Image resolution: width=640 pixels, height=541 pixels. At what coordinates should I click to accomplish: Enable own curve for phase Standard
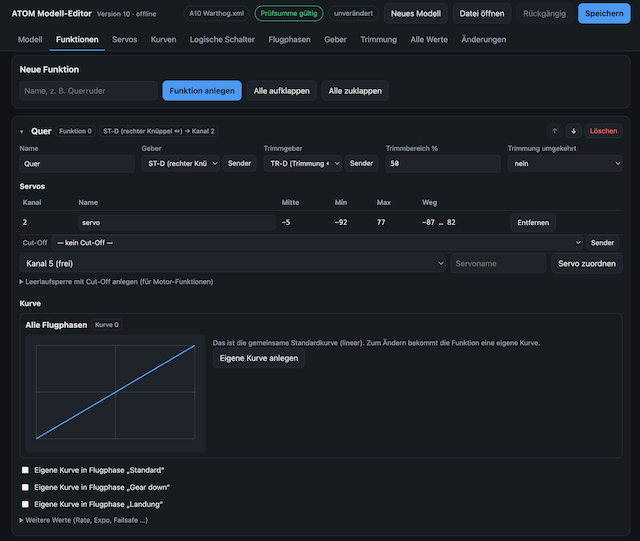25,470
